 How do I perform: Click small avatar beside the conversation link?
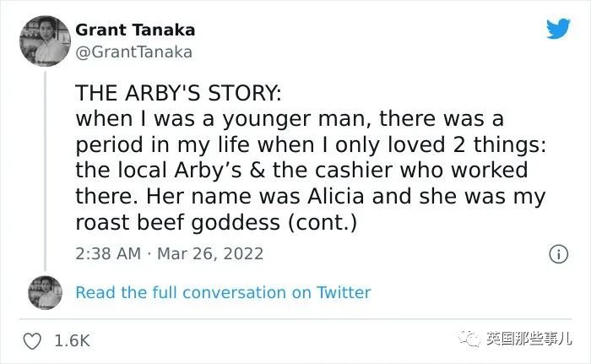42,292
